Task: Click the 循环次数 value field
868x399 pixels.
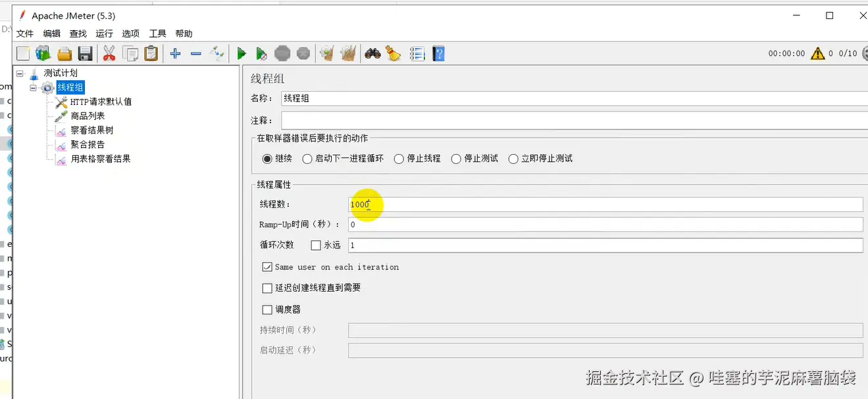Action: pos(605,246)
